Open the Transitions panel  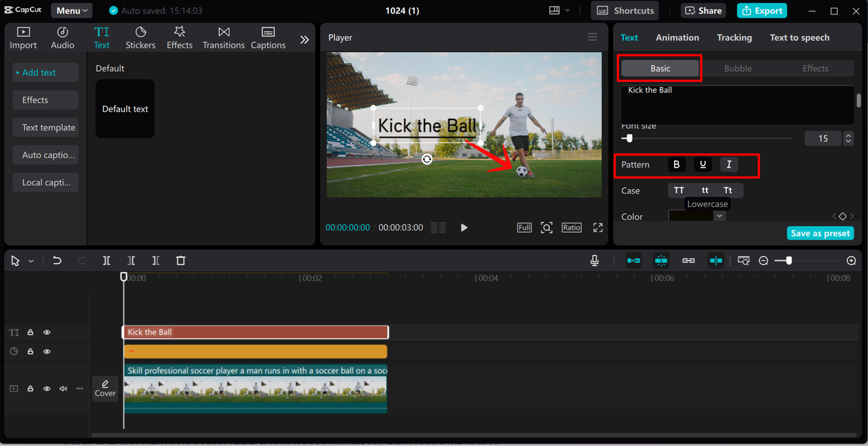224,38
